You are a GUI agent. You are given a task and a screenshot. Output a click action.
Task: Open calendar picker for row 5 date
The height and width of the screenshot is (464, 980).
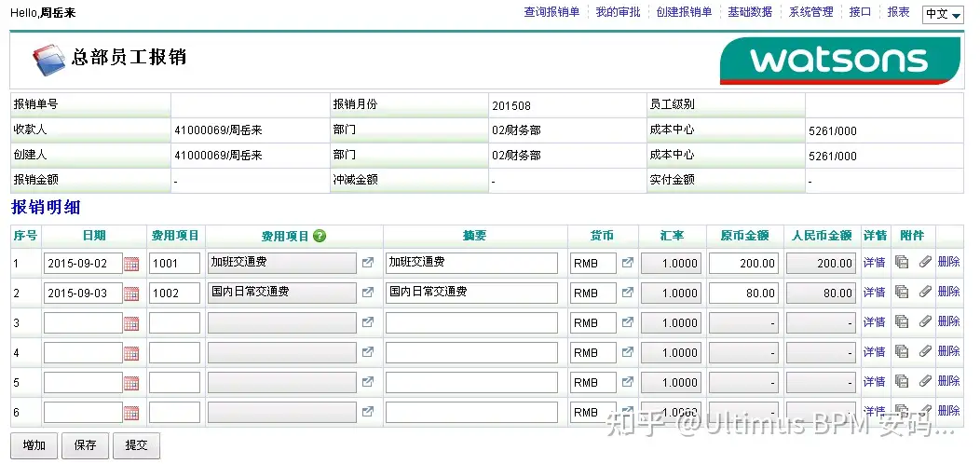point(131,383)
